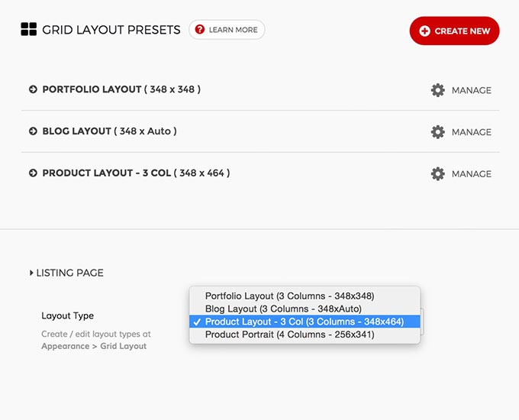This screenshot has height=420, width=519.
Task: Select the BLOG LAYOUT ( 348 x Auto ) title
Action: point(110,131)
